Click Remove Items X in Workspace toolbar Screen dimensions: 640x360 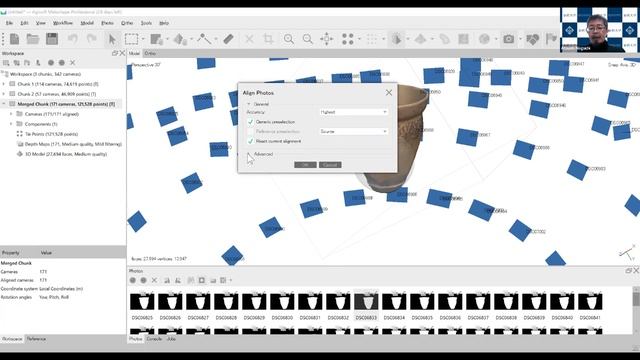[72, 63]
